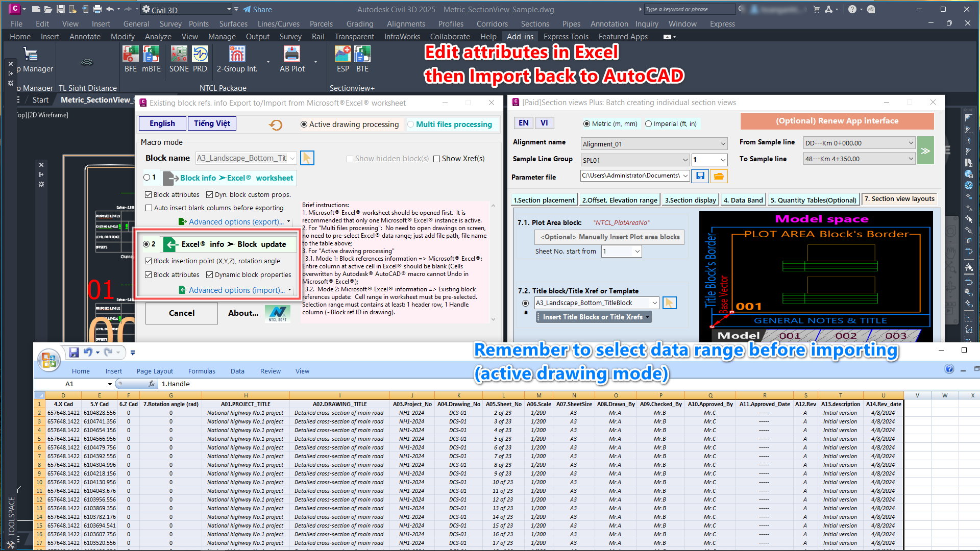
Task: Click Optional Renew App interface button
Action: (837, 121)
